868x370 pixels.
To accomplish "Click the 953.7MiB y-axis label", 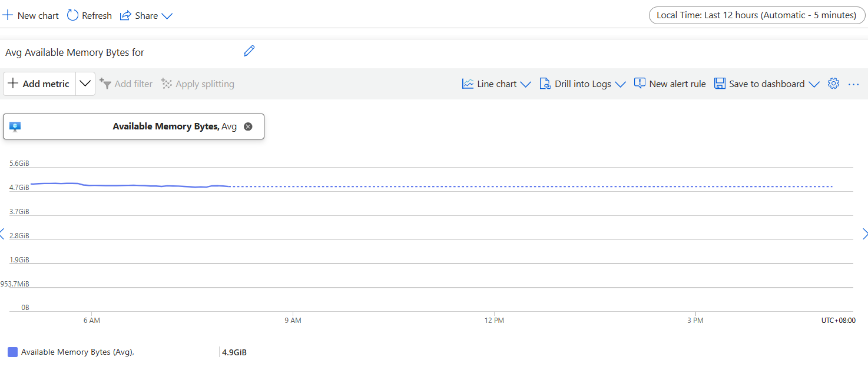I will tap(15, 284).
